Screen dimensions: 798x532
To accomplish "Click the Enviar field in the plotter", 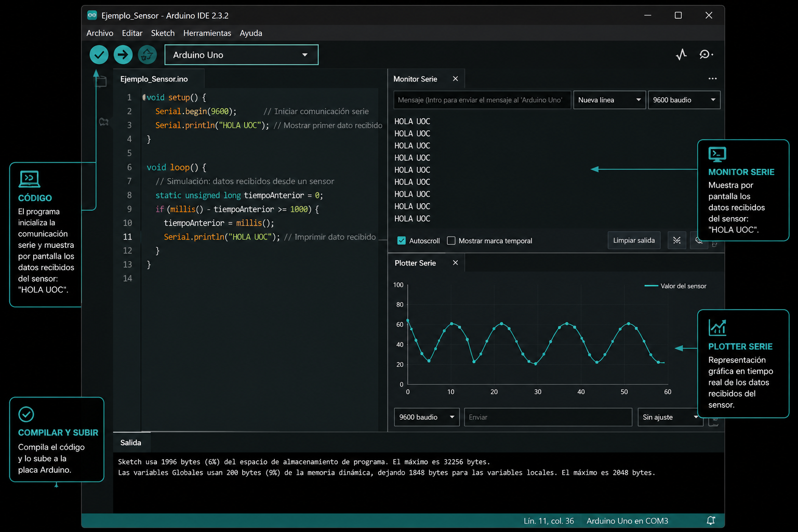I will pos(548,417).
